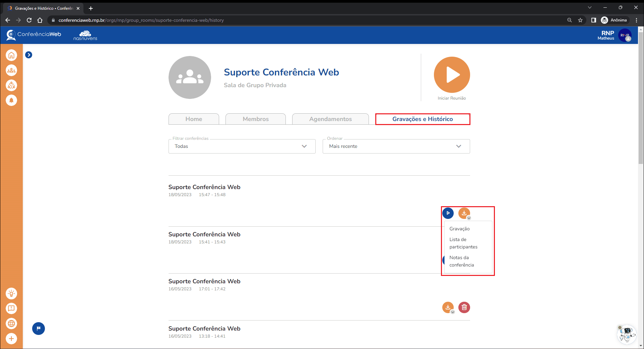644x349 pixels.
Task: Switch to the Membros tab
Action: pos(255,119)
